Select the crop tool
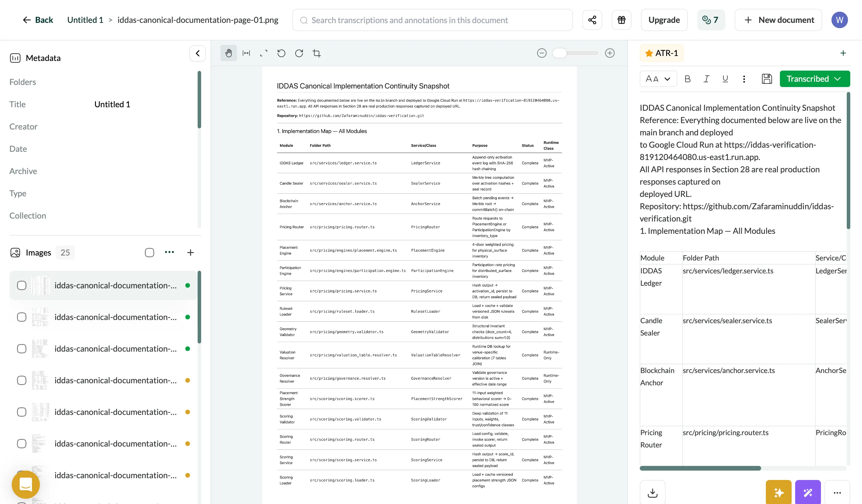The height and width of the screenshot is (504, 862). (317, 53)
